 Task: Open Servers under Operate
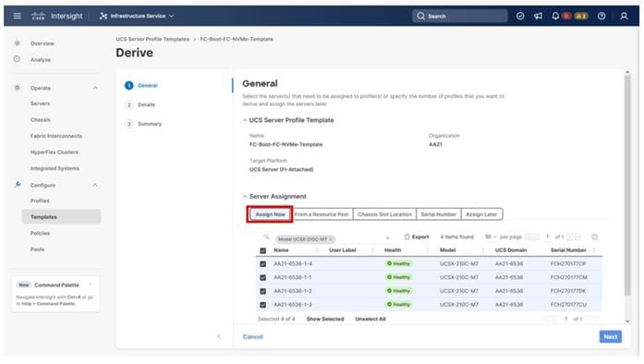coord(40,103)
